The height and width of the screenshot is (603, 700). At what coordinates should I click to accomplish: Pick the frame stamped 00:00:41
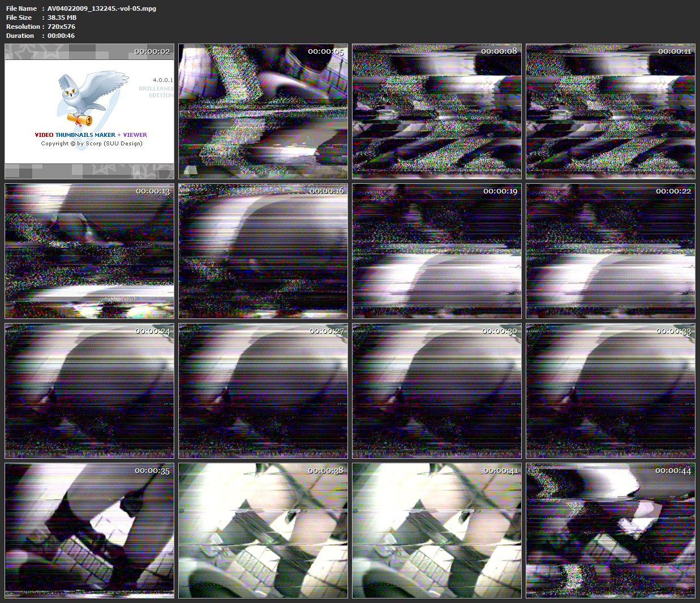[437, 531]
